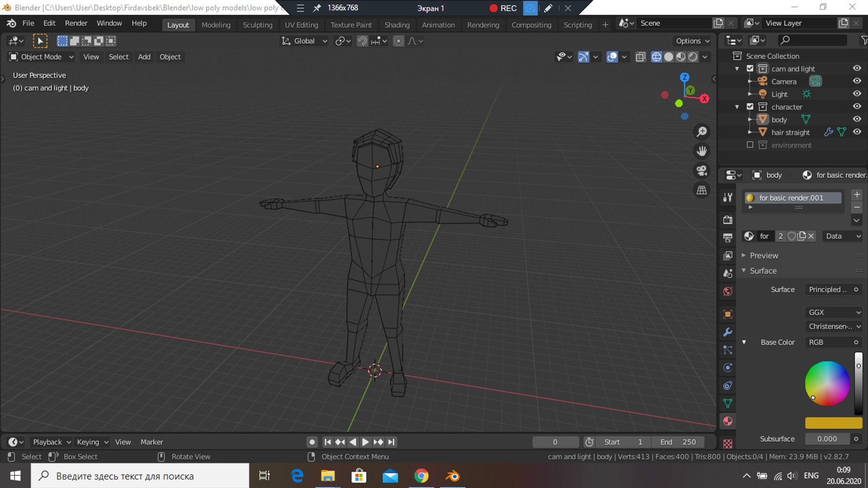This screenshot has width=868, height=488.
Task: Click the zoom view magnifier icon
Action: click(702, 132)
